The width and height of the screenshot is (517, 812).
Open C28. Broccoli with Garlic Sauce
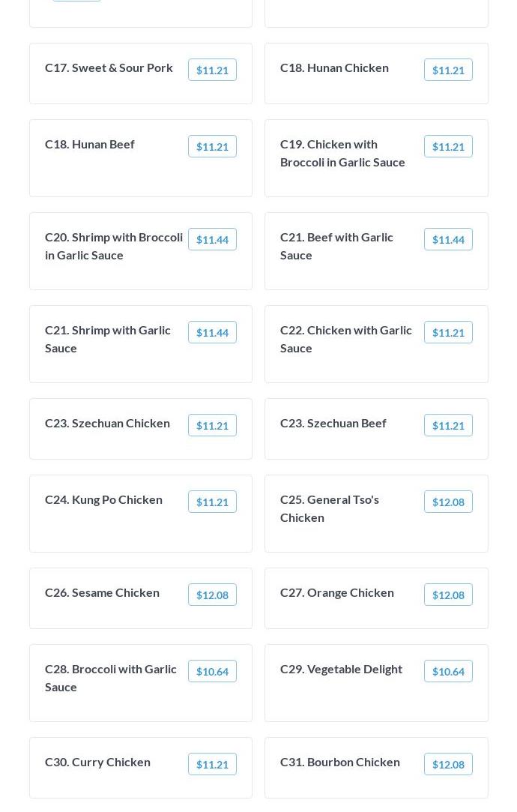coord(111,678)
